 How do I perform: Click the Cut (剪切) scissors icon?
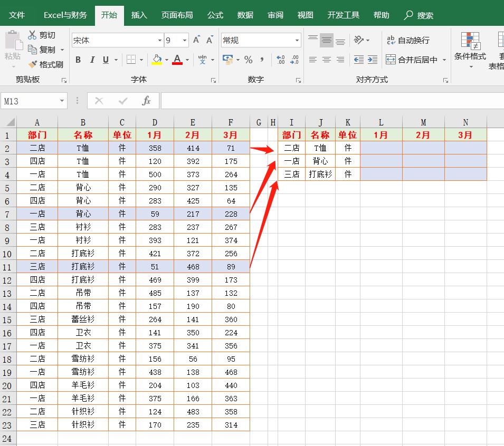(x=32, y=35)
